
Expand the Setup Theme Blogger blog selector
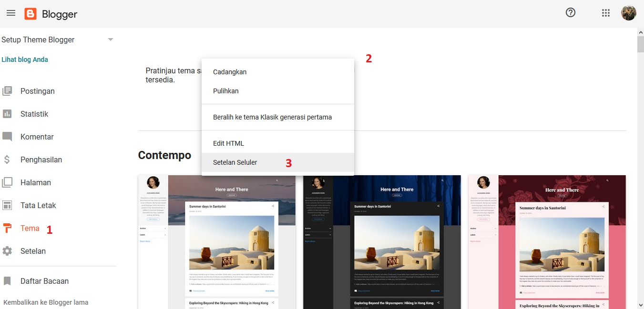(111, 40)
